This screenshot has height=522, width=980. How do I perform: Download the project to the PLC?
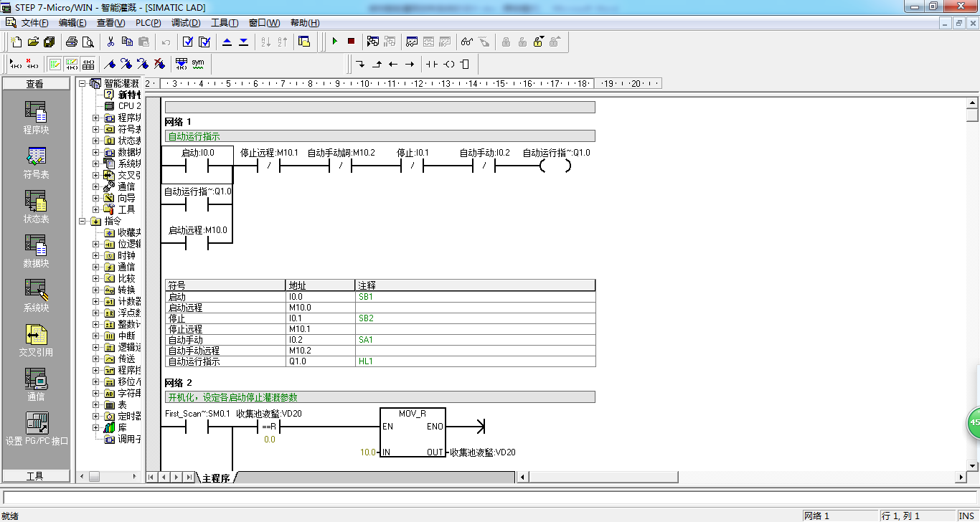coord(243,42)
